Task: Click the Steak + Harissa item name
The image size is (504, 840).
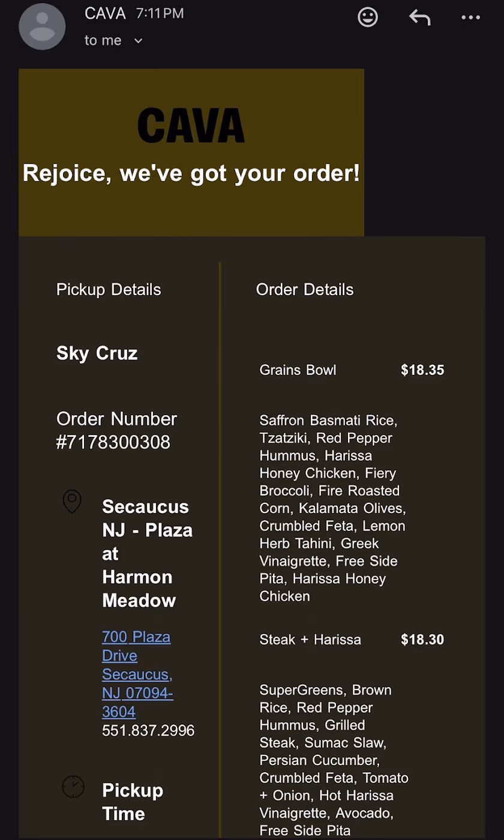Action: pyautogui.click(x=310, y=640)
